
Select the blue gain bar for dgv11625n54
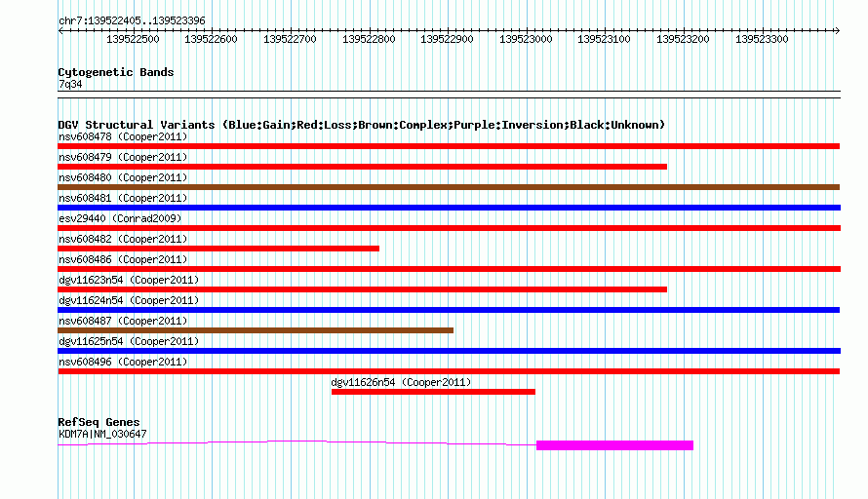click(x=449, y=351)
